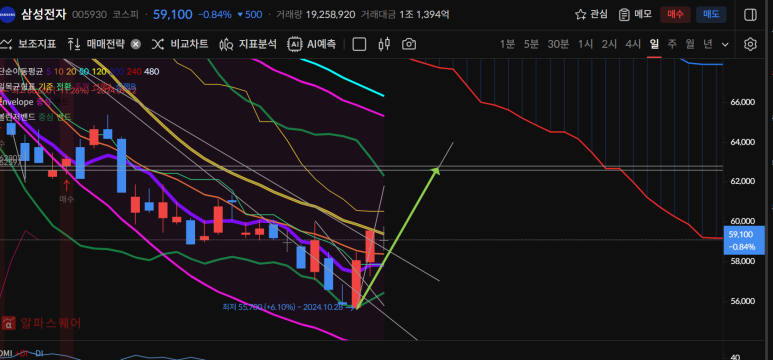Add stock to 관심 favorites star
The height and width of the screenshot is (360, 773).
(591, 14)
